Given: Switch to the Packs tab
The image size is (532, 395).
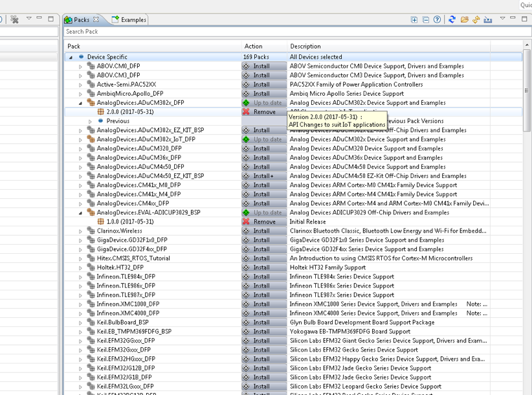Looking at the screenshot, I should [82, 19].
